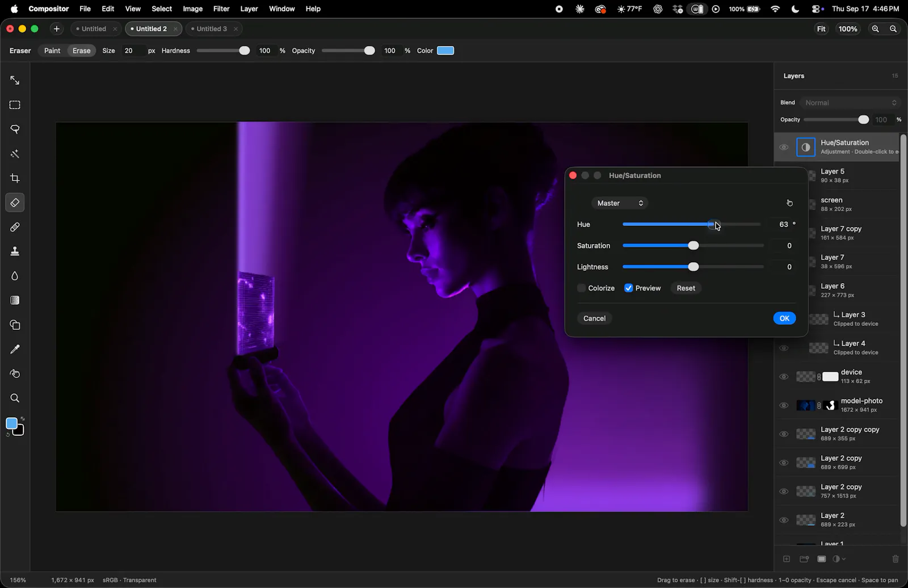
Task: Cancel the Hue/Saturation dialog
Action: click(x=594, y=318)
